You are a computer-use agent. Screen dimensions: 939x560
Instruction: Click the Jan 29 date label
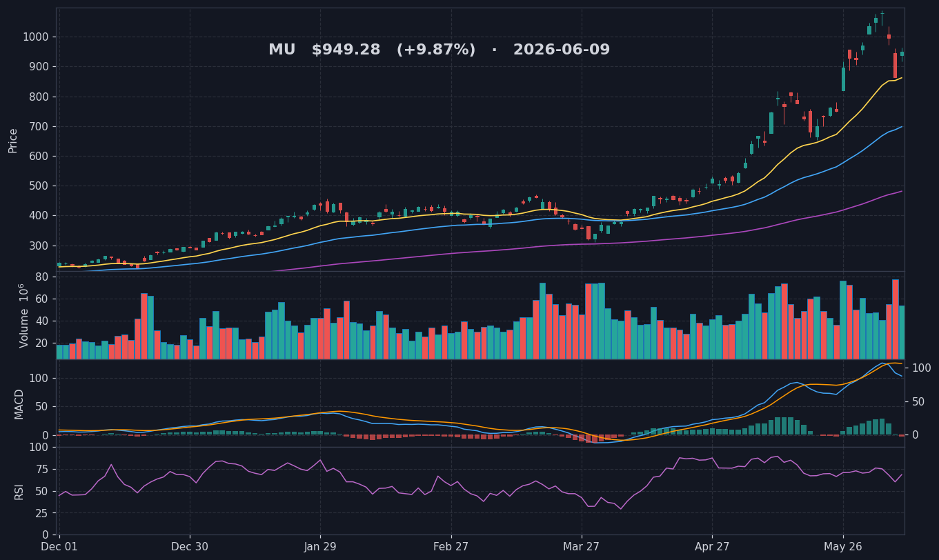click(x=320, y=547)
